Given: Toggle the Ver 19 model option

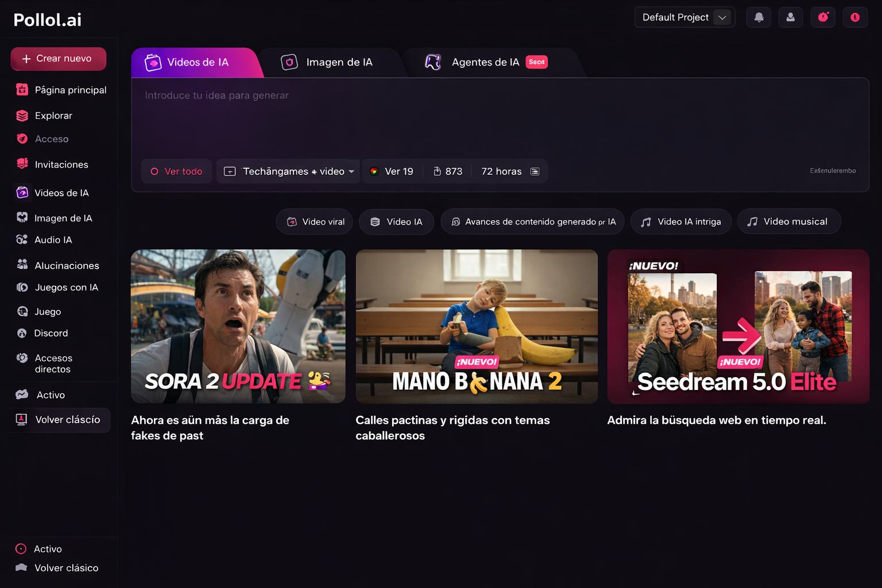Looking at the screenshot, I should coord(392,171).
